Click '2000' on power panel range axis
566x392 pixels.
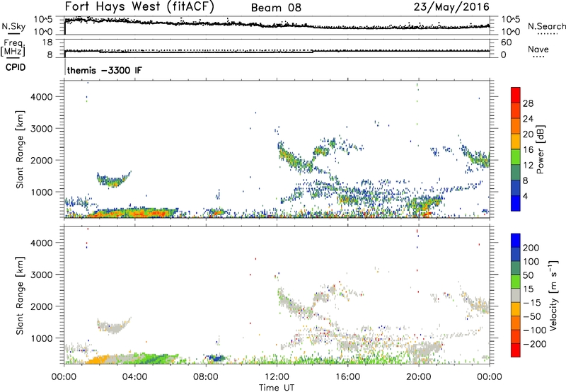click(x=42, y=160)
